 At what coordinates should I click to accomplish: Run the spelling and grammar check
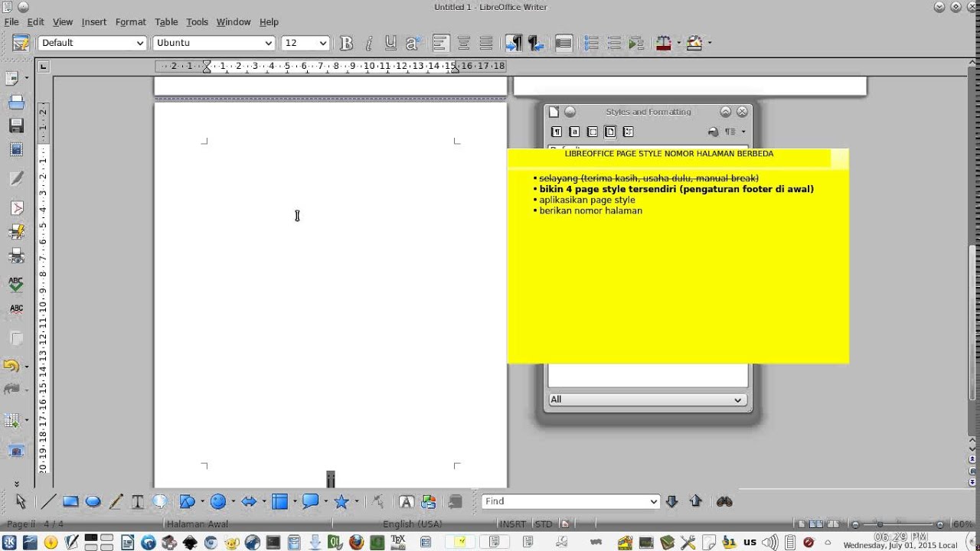[16, 283]
